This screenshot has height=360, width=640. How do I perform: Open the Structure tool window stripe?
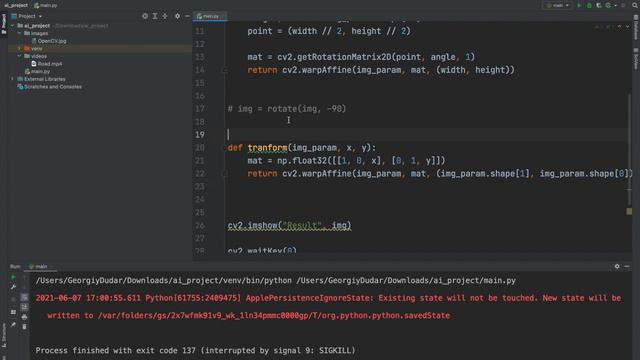point(4,336)
